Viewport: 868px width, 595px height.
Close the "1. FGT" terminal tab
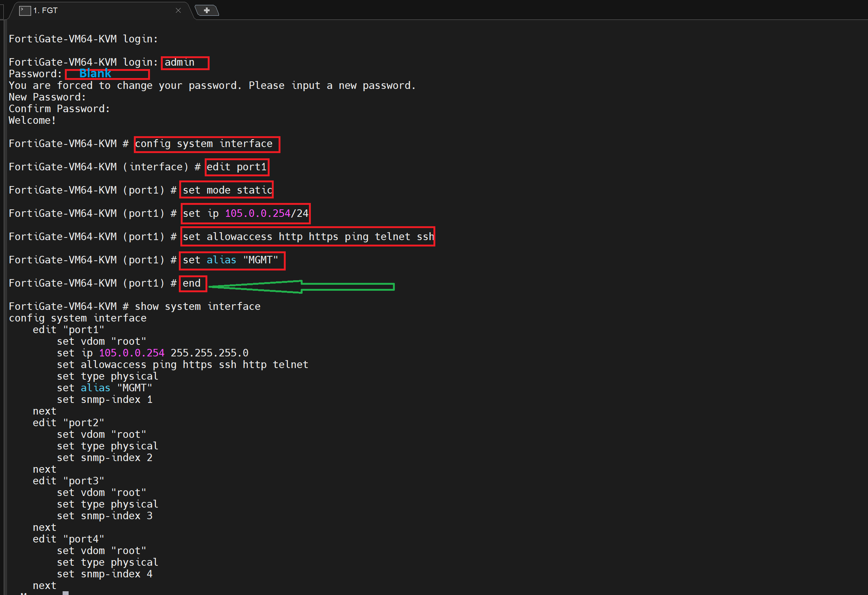[178, 10]
